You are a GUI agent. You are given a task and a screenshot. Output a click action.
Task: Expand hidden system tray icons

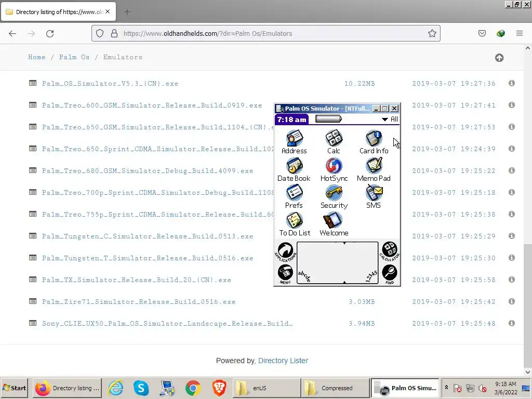click(x=446, y=387)
